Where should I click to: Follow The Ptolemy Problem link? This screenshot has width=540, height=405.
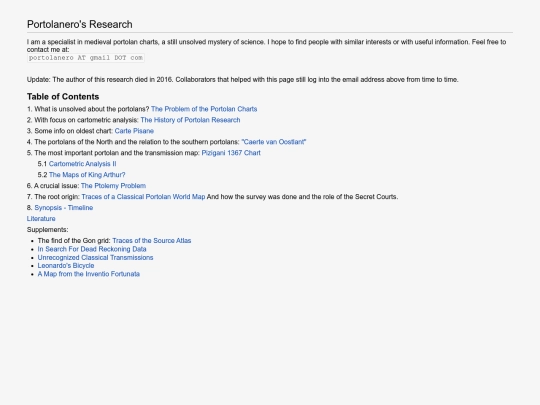(x=113, y=186)
